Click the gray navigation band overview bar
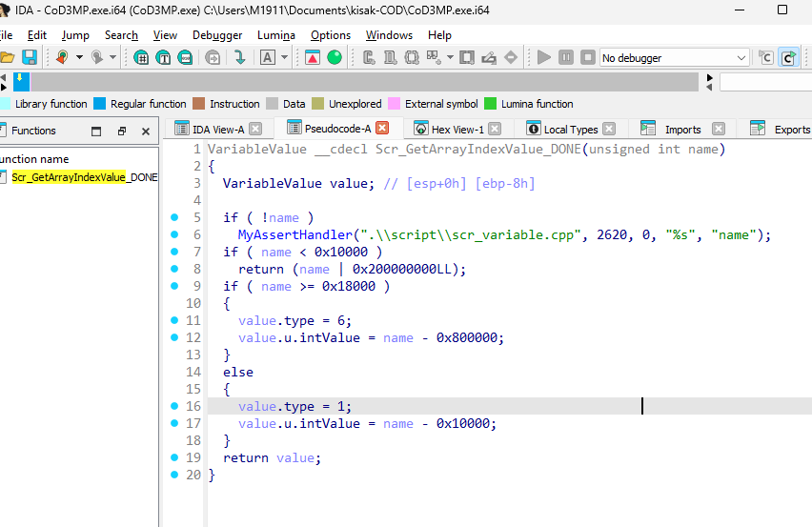The width and height of the screenshot is (812, 527). tap(364, 82)
